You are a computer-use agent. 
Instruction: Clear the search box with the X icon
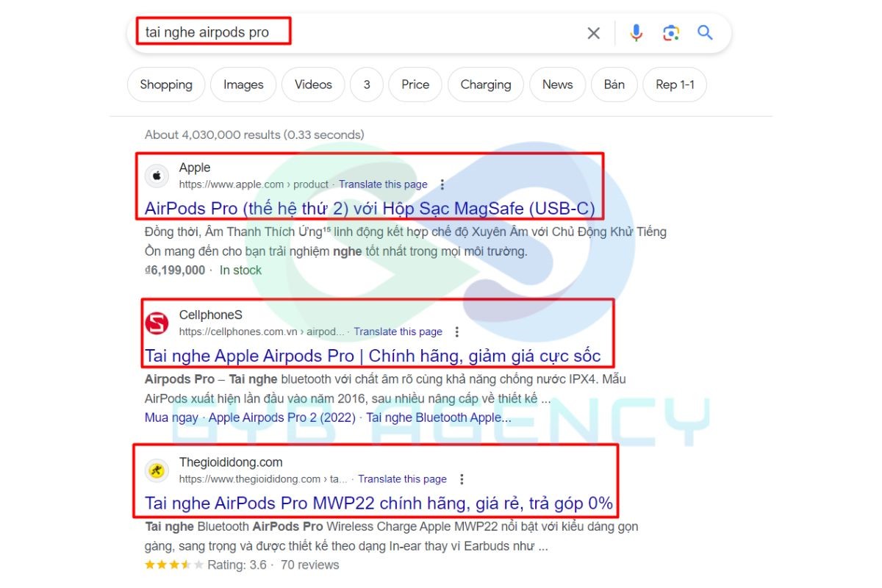pyautogui.click(x=593, y=33)
